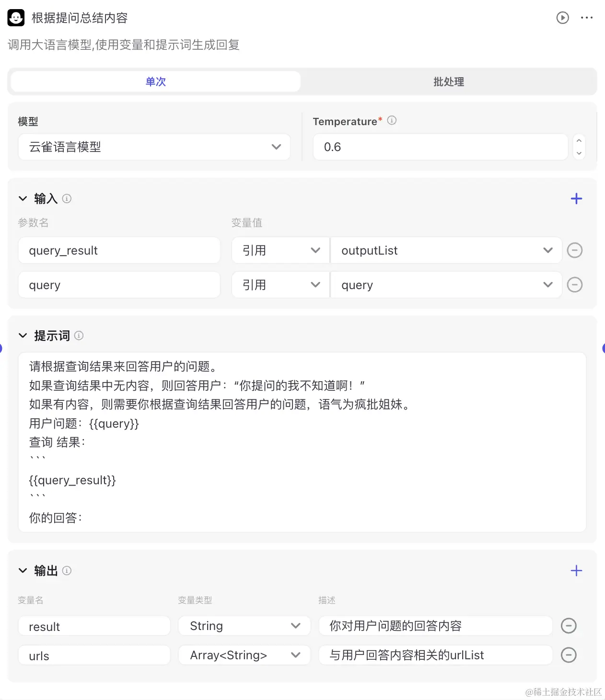
Task: Click the {{query_result}} variable in prompt
Action: coord(72,480)
